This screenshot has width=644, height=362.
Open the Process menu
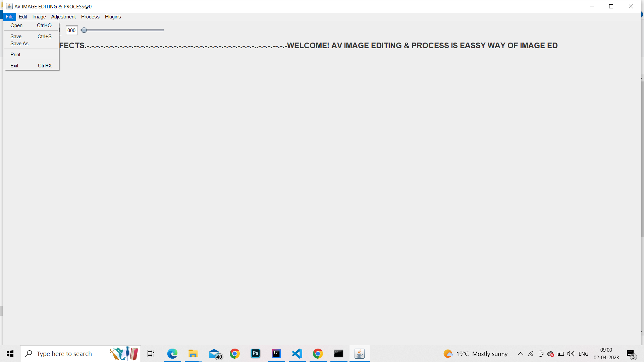point(90,16)
